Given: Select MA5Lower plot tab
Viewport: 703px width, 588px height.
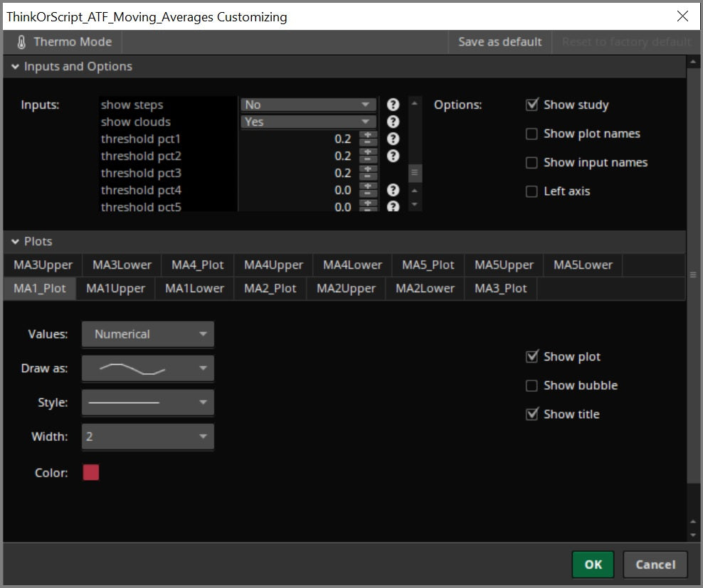Looking at the screenshot, I should (583, 265).
